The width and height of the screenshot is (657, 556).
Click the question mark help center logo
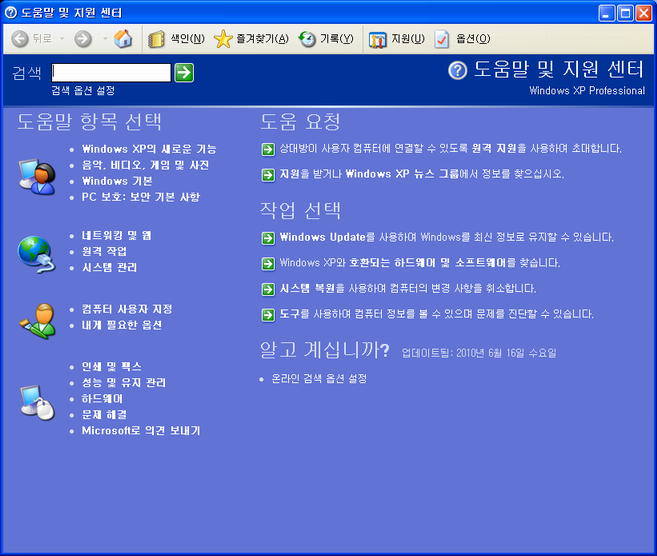pyautogui.click(x=458, y=70)
